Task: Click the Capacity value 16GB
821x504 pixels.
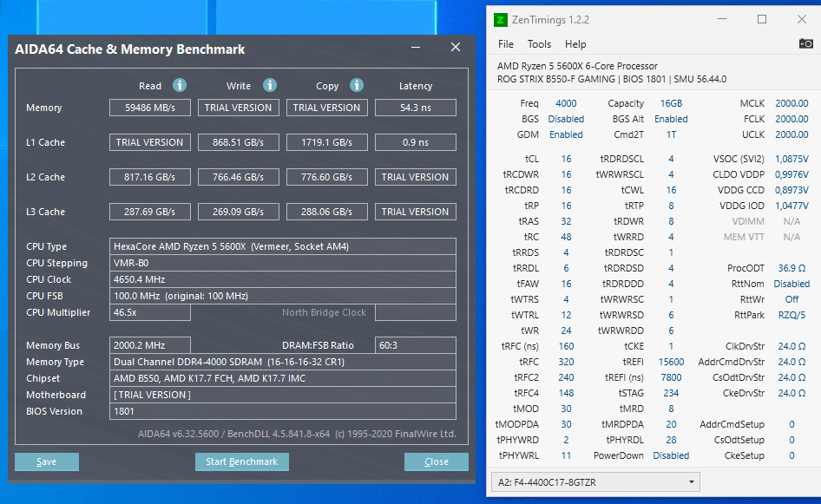Action: click(x=671, y=103)
